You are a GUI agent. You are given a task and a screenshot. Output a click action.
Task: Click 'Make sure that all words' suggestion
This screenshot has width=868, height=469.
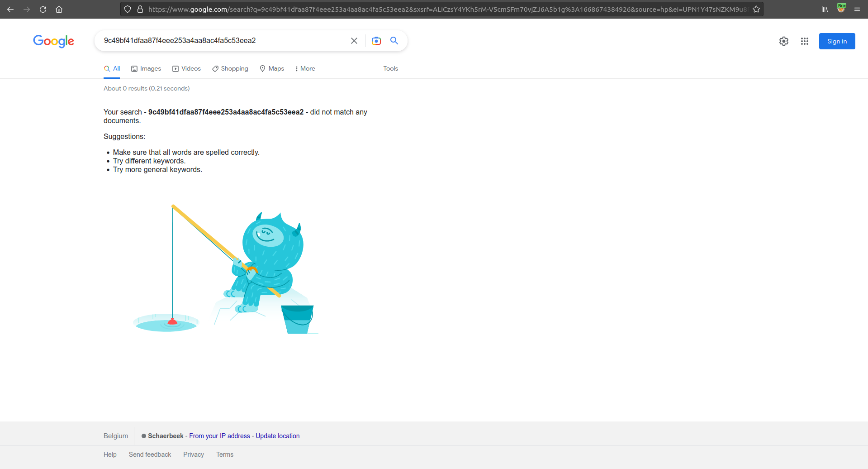(x=186, y=152)
